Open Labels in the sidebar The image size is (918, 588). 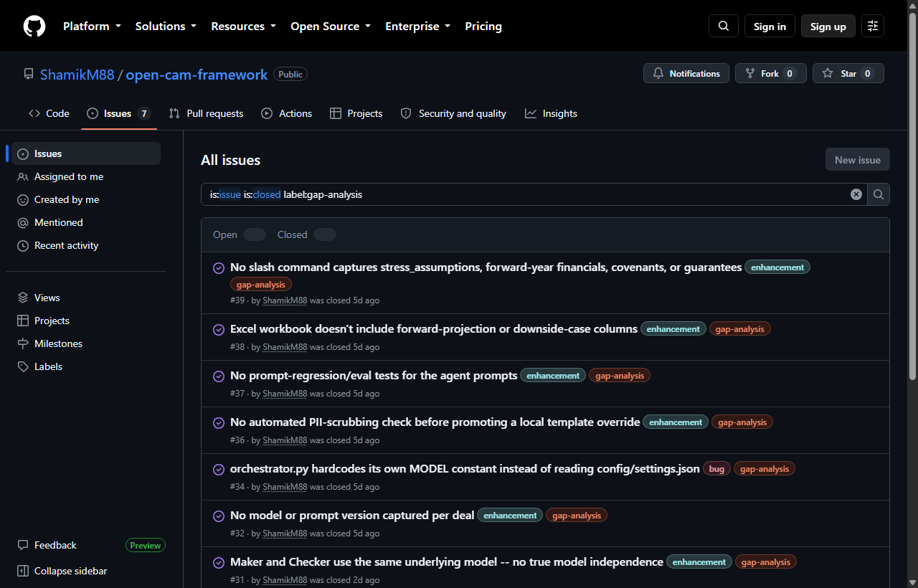[x=86, y=366]
